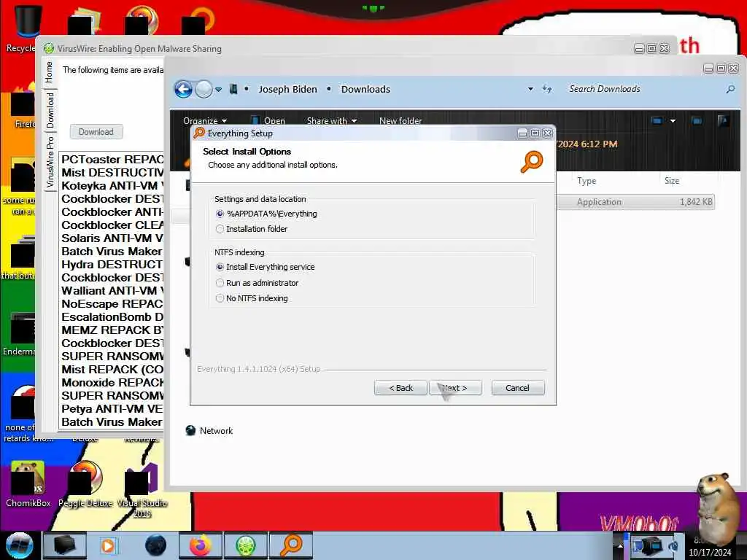The width and height of the screenshot is (747, 560).
Task: Click Download button in VirusWire window
Action: [x=96, y=132]
